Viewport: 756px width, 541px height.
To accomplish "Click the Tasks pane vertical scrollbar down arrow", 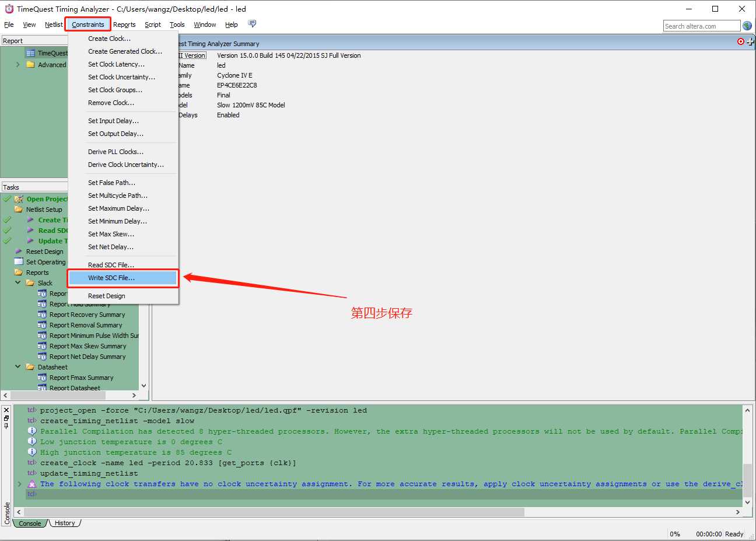I will coord(144,385).
